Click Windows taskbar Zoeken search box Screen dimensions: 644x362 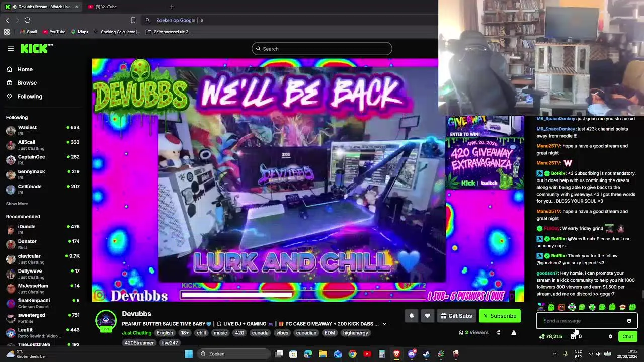[x=233, y=354]
